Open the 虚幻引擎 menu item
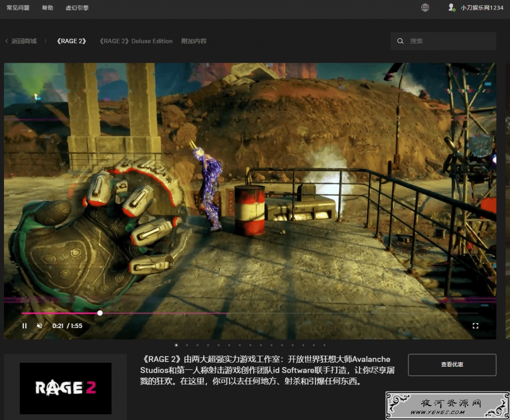Viewport: 510px width, 420px height. click(77, 7)
